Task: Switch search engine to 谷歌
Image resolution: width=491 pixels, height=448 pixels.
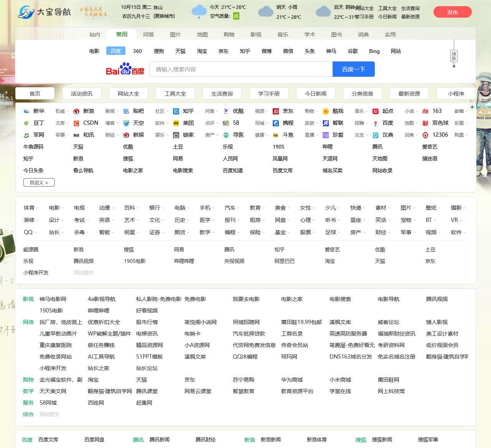Action: click(353, 51)
